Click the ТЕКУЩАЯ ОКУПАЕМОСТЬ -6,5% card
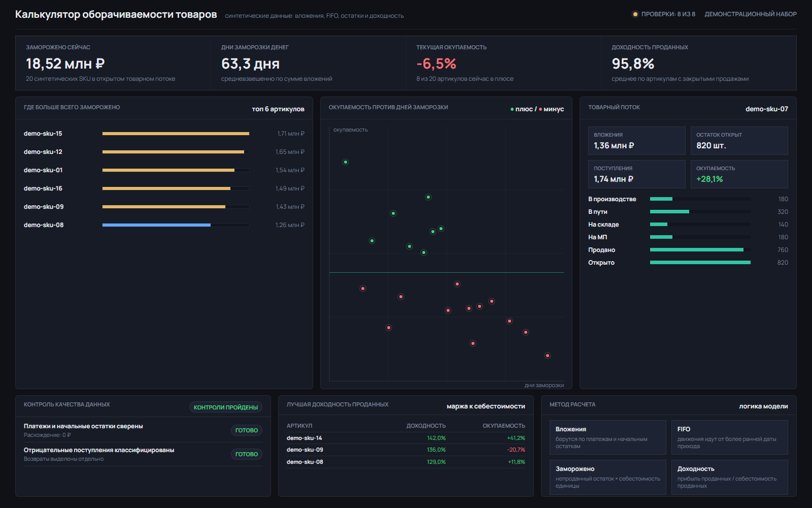812x508 pixels. pyautogui.click(x=503, y=63)
